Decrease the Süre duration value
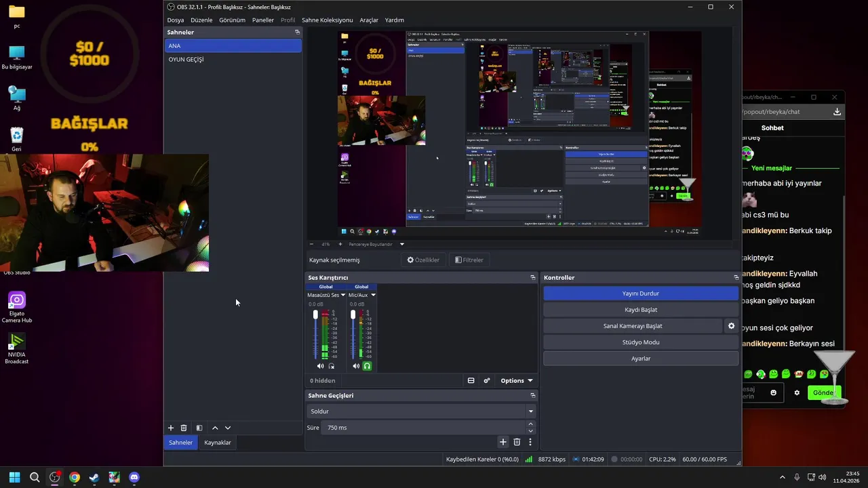The width and height of the screenshot is (868, 488). pos(531,431)
